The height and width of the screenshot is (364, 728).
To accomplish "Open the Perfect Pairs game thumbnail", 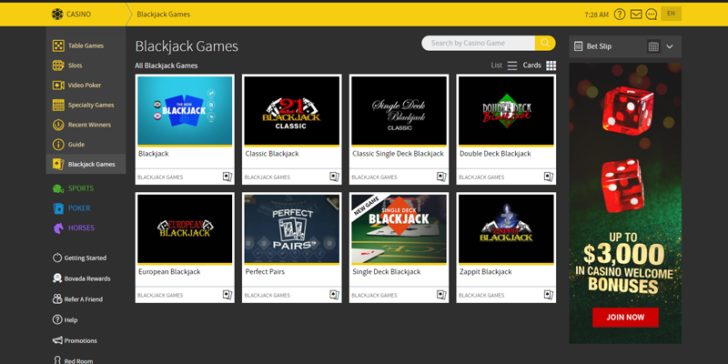I will [292, 228].
